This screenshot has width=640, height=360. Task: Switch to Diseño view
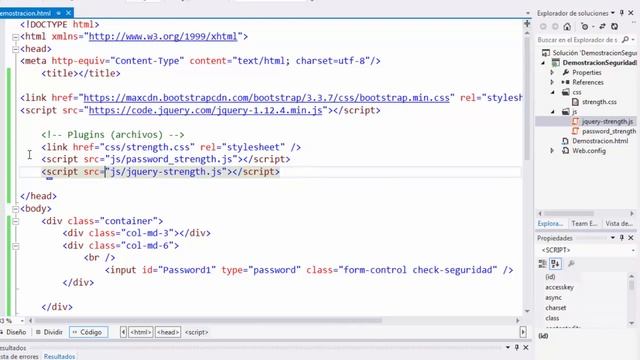click(x=13, y=332)
